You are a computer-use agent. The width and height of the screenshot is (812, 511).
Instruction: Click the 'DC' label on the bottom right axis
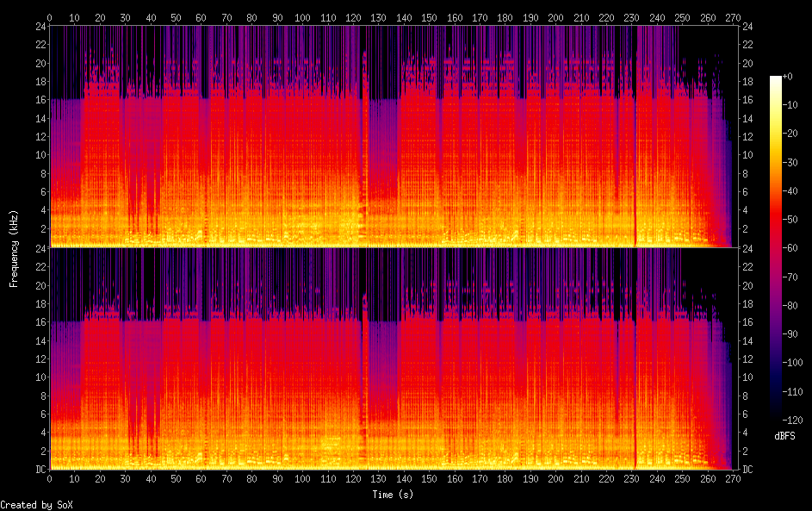(748, 470)
